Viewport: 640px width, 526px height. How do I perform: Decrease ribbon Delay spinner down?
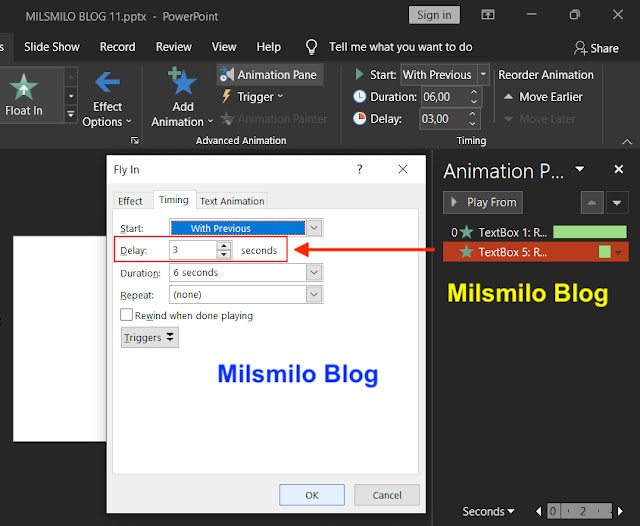(472, 124)
